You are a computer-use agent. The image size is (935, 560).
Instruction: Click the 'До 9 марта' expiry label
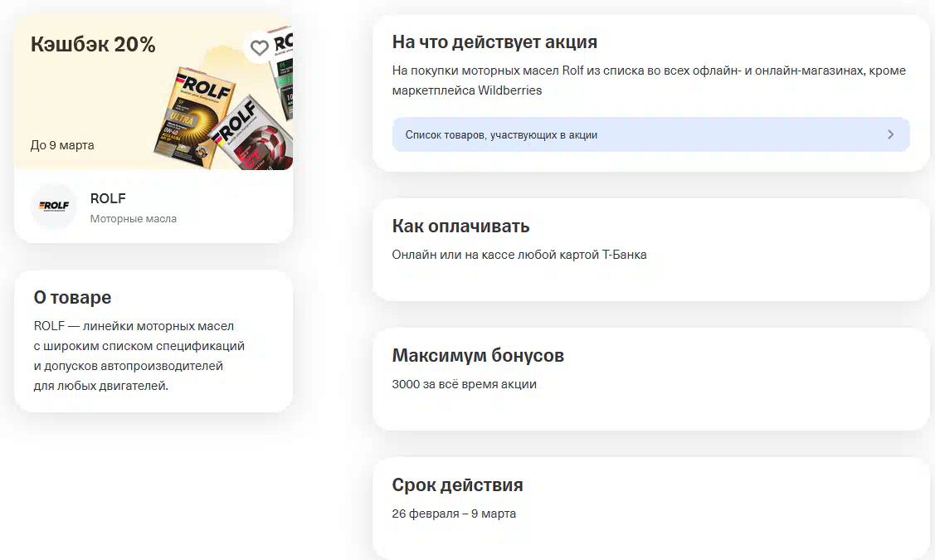tap(62, 145)
